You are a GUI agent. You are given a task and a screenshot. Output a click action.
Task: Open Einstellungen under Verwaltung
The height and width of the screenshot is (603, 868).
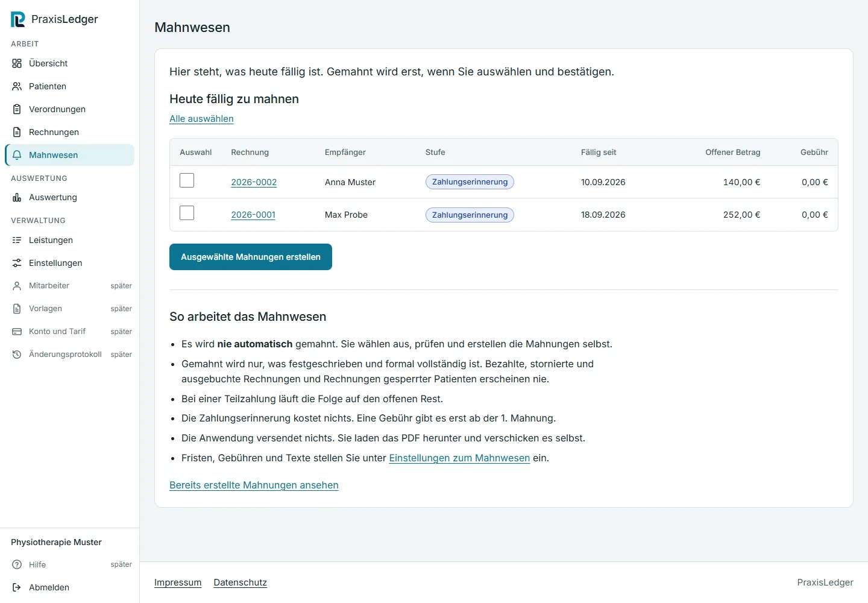click(69, 263)
